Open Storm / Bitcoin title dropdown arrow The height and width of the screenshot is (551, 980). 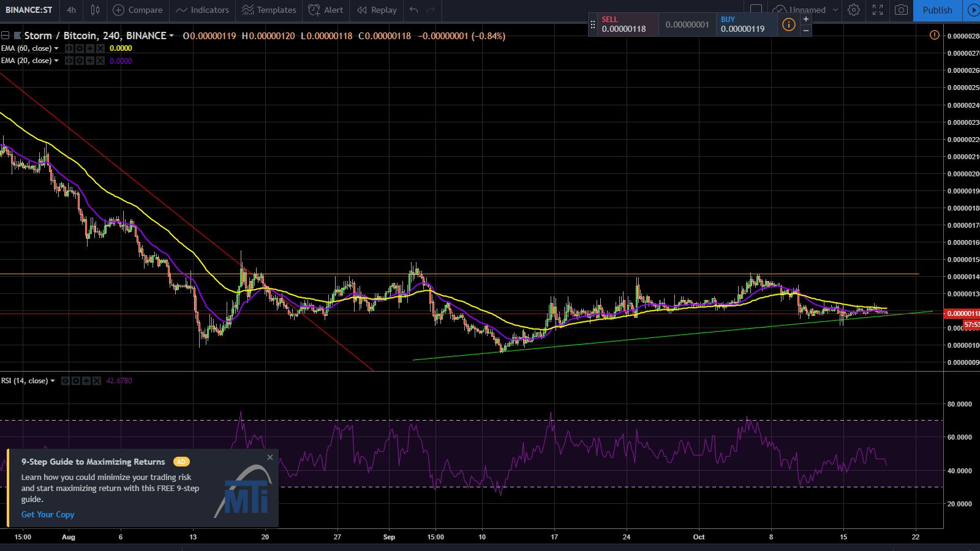(x=171, y=36)
